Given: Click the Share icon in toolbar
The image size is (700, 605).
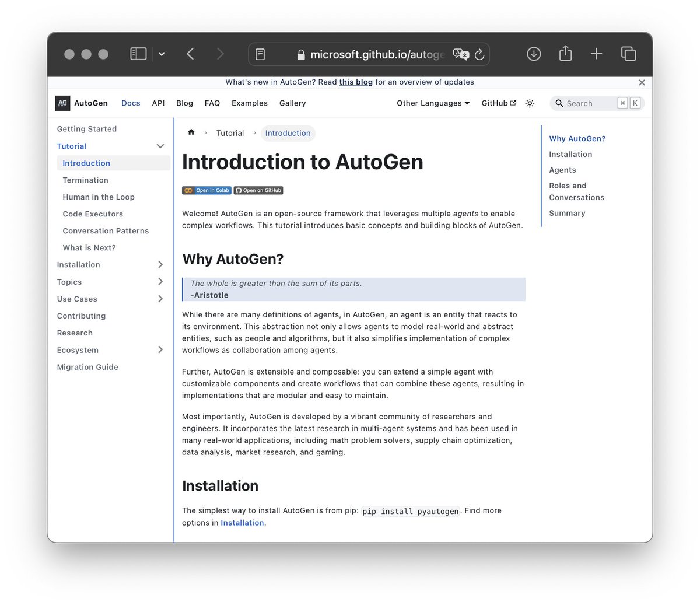Looking at the screenshot, I should (565, 53).
